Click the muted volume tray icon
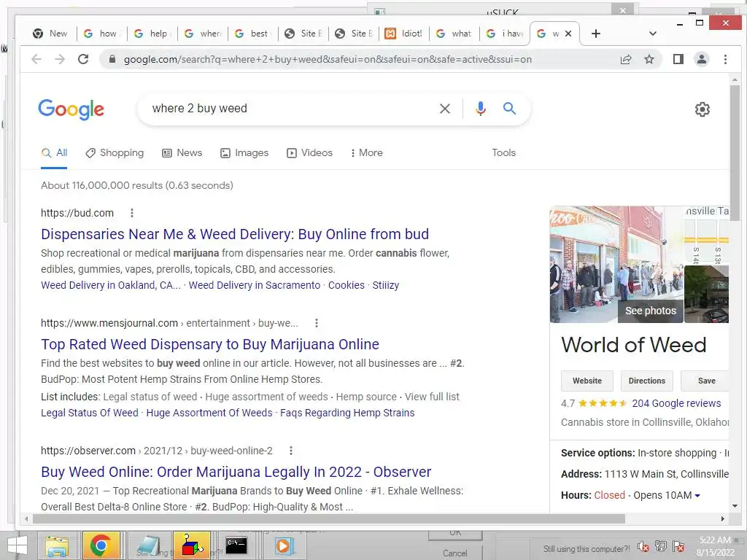Screen dimensions: 747x560 643,547
